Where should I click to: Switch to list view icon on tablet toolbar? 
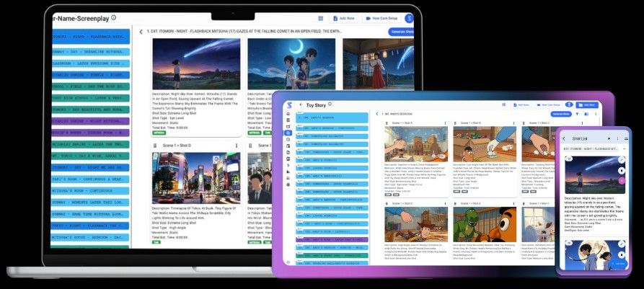503,105
